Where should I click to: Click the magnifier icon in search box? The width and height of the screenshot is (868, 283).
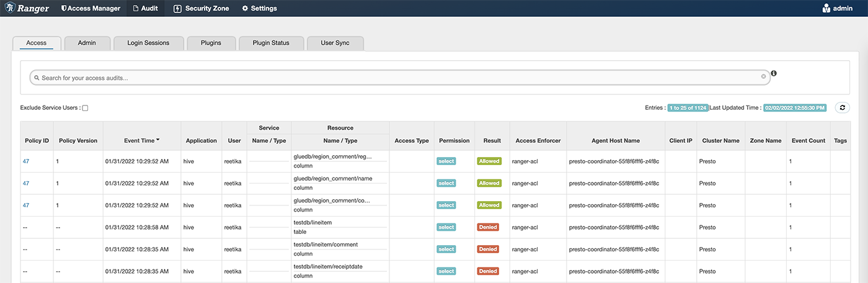(x=37, y=78)
